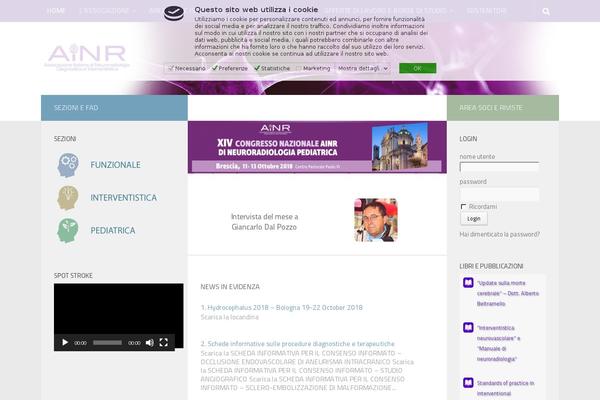
Task: Open 'Scarica la locandina' link
Action: point(230,317)
